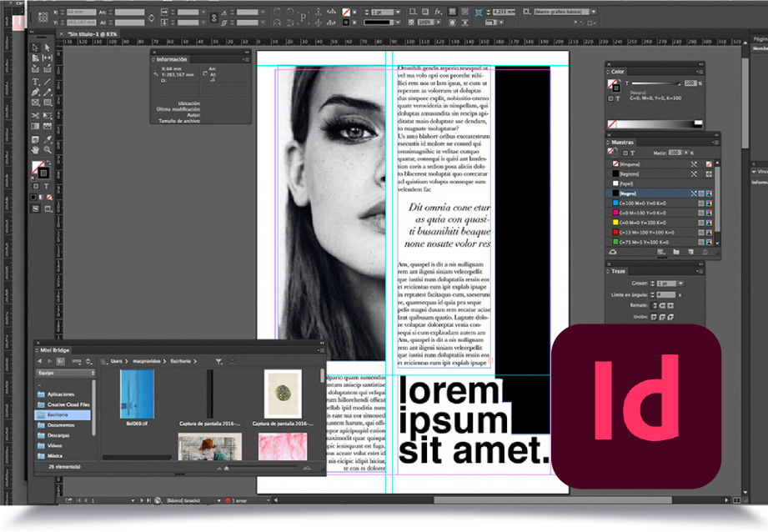Click the trash icon in Muestras panel
The width and height of the screenshot is (768, 532).
click(x=705, y=251)
